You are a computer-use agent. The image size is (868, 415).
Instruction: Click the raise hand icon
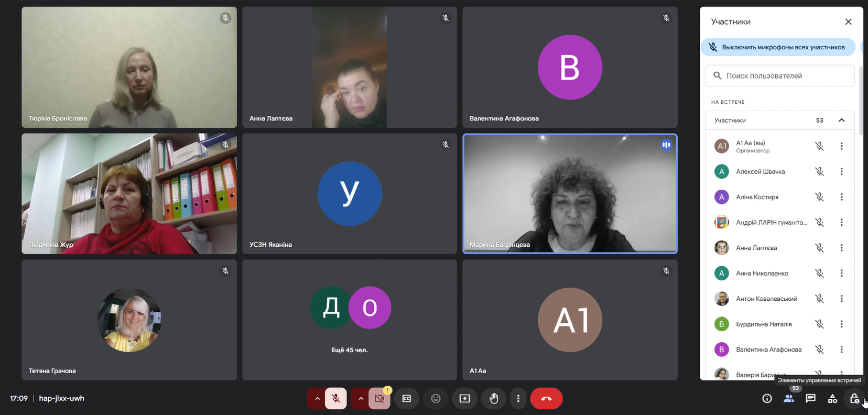[x=494, y=399]
